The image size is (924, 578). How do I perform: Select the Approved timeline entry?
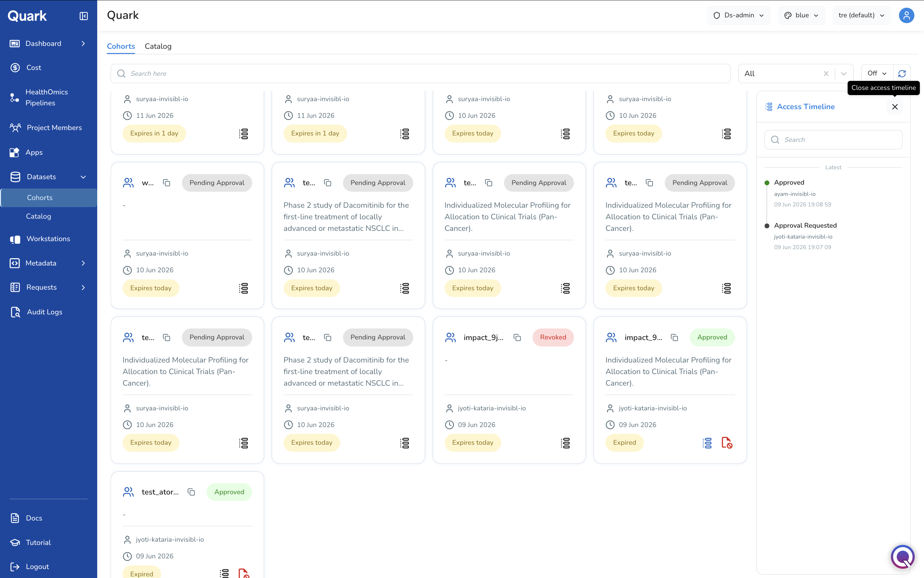[x=789, y=183]
